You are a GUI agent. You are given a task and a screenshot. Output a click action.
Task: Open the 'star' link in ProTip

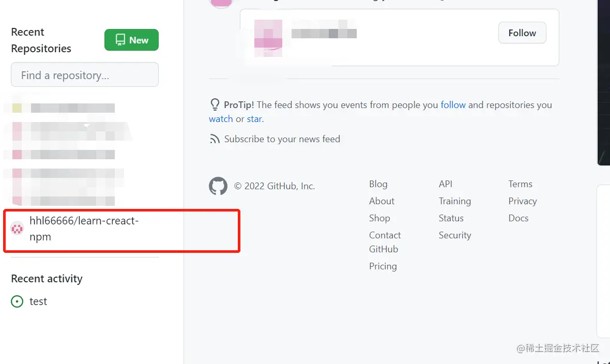tap(254, 119)
